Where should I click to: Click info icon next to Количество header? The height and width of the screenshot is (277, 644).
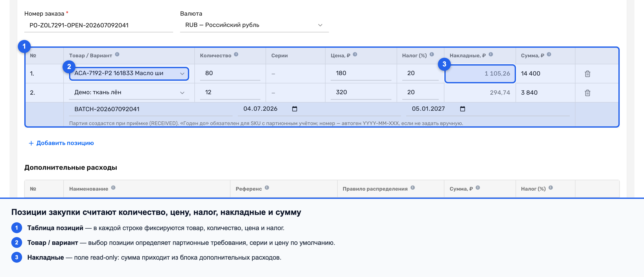click(236, 54)
